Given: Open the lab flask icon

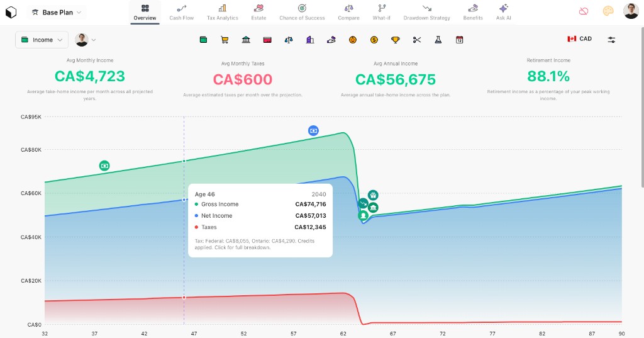Looking at the screenshot, I should tap(438, 40).
